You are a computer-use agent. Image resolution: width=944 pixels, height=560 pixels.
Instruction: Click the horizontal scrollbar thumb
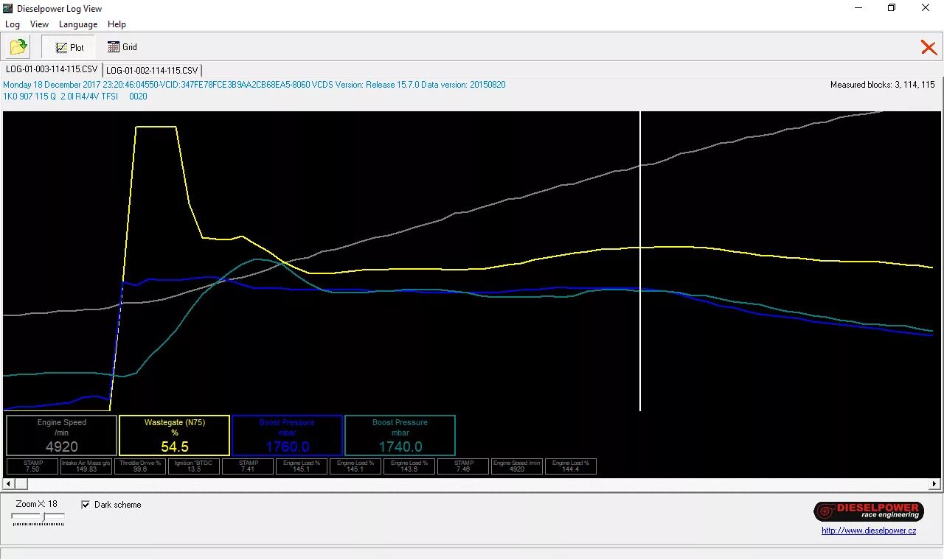(x=21, y=484)
